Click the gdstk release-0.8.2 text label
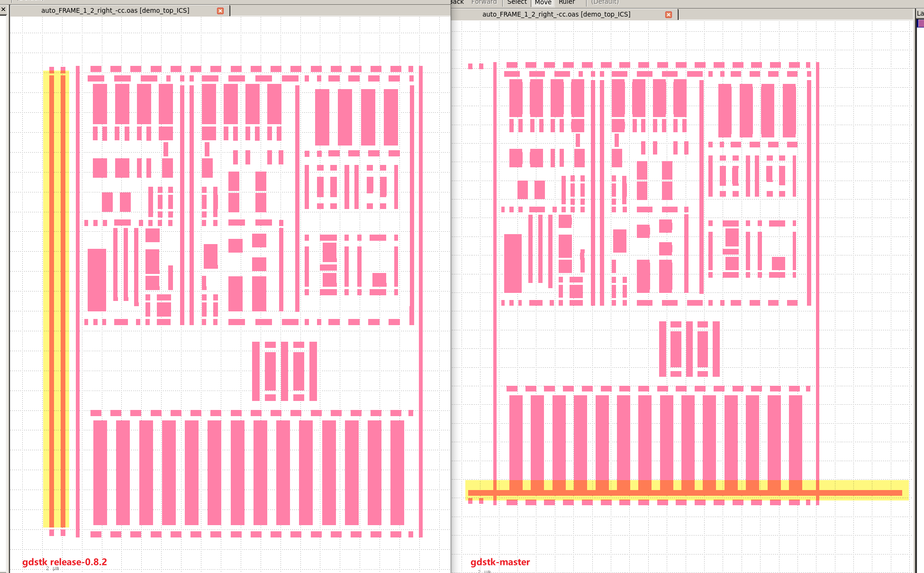Image resolution: width=924 pixels, height=573 pixels. [x=64, y=562]
